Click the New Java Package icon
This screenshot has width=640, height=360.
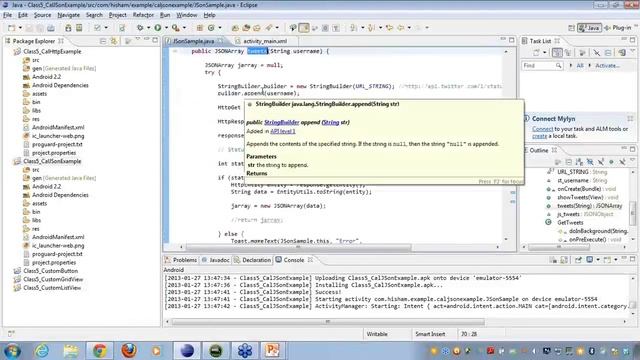(200, 28)
